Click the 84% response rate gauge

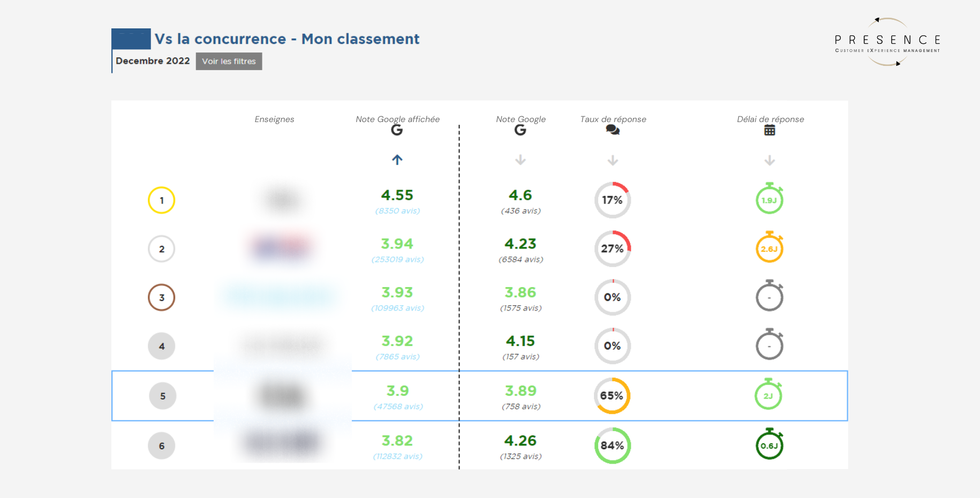pos(613,446)
